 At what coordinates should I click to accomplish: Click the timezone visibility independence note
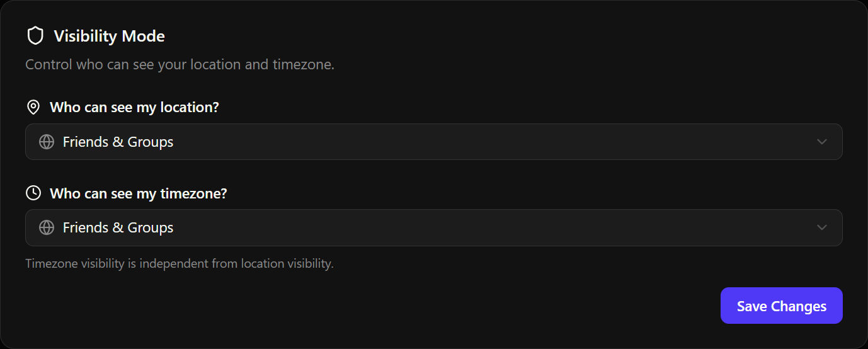(x=180, y=263)
